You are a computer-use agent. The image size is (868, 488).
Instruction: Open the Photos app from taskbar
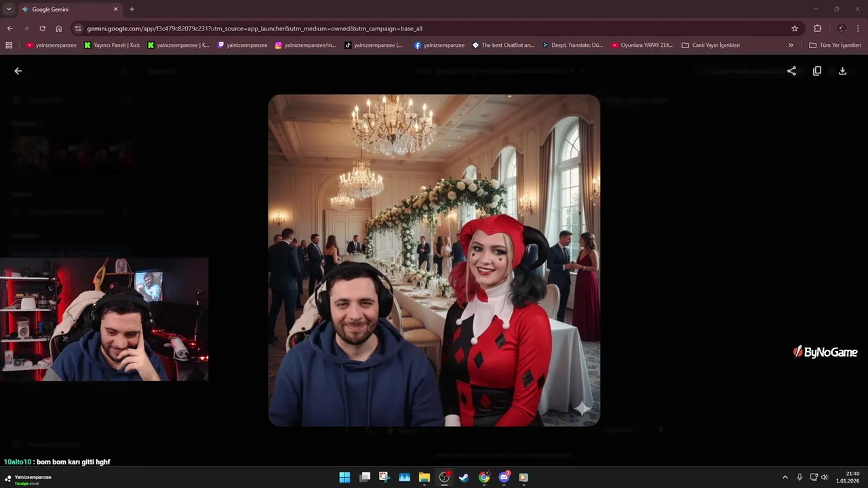coord(404,477)
